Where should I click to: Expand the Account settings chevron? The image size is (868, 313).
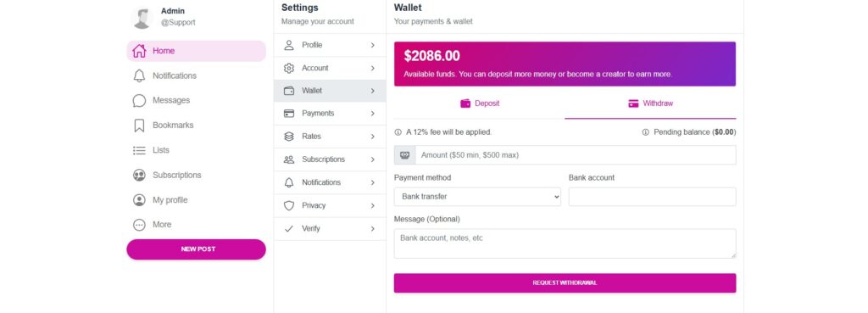point(373,68)
